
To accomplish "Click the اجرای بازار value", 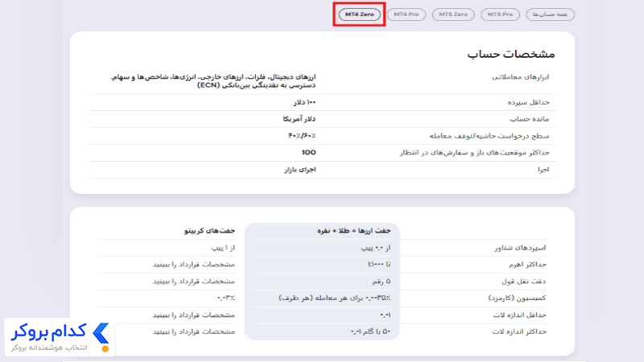I will [x=299, y=170].
